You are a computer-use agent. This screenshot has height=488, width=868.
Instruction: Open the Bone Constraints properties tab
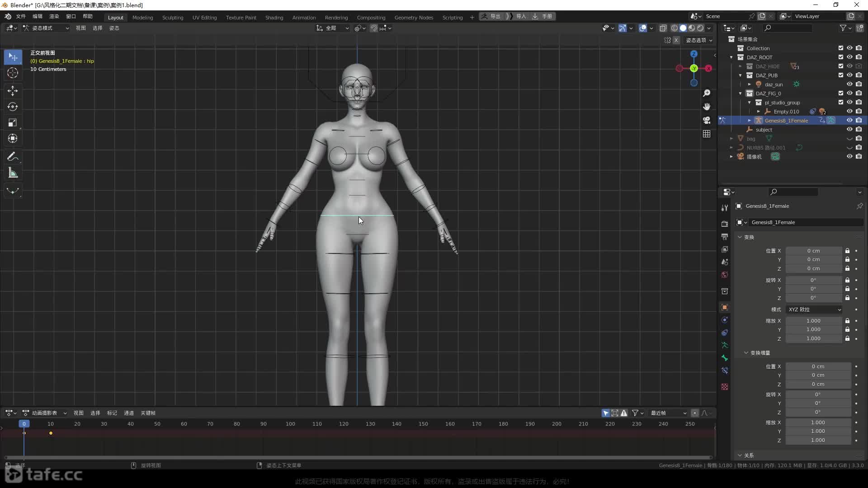[x=725, y=371]
